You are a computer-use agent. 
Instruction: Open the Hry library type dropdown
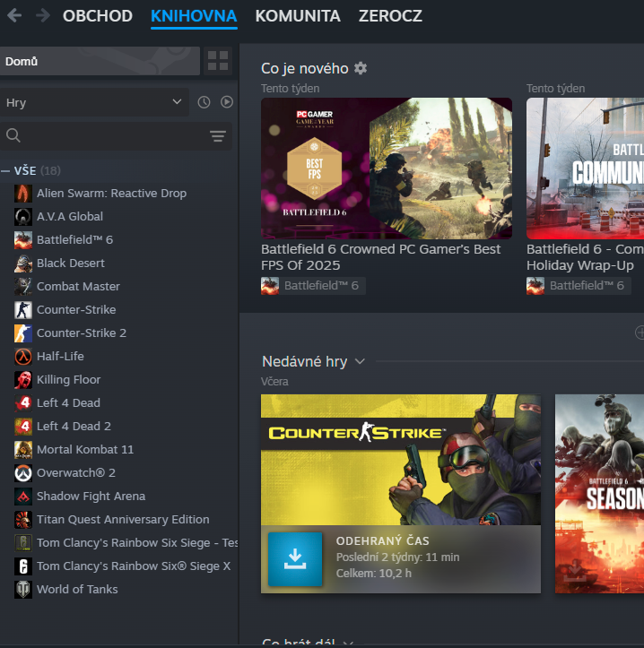[x=93, y=102]
